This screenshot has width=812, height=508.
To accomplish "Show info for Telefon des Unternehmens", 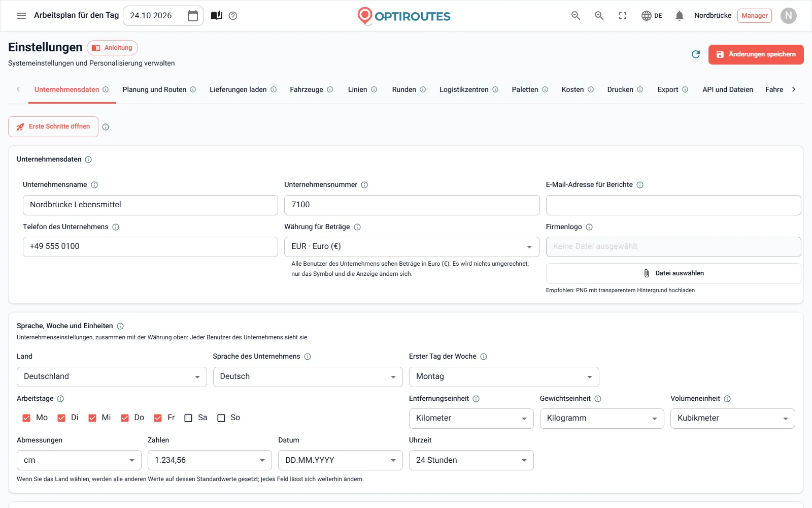I will coord(116,227).
